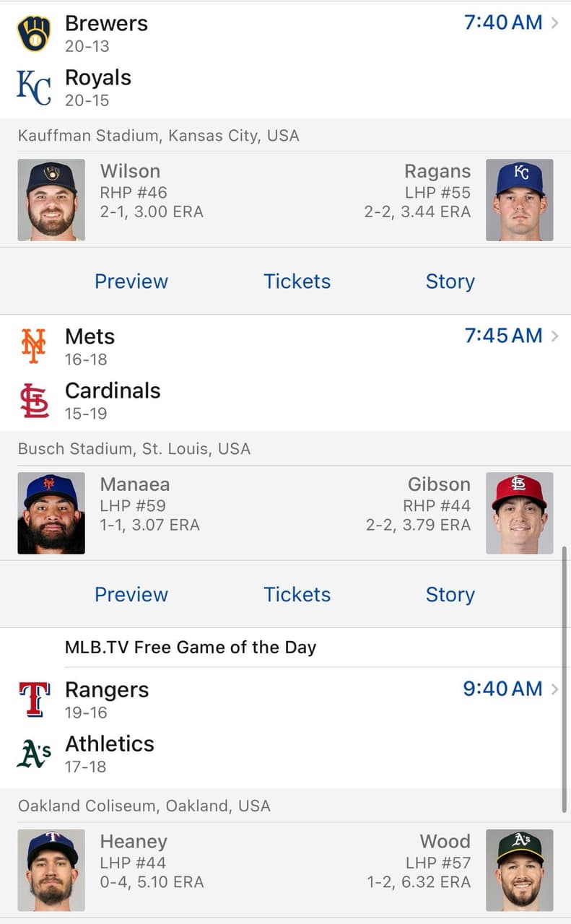The width and height of the screenshot is (571, 924).
Task: Click the vertical scrollbar on the right
Action: pos(565,679)
